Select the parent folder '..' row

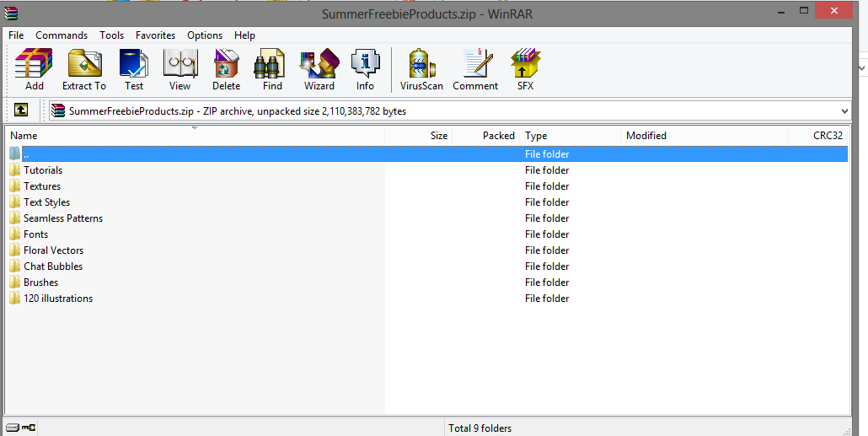(x=426, y=154)
